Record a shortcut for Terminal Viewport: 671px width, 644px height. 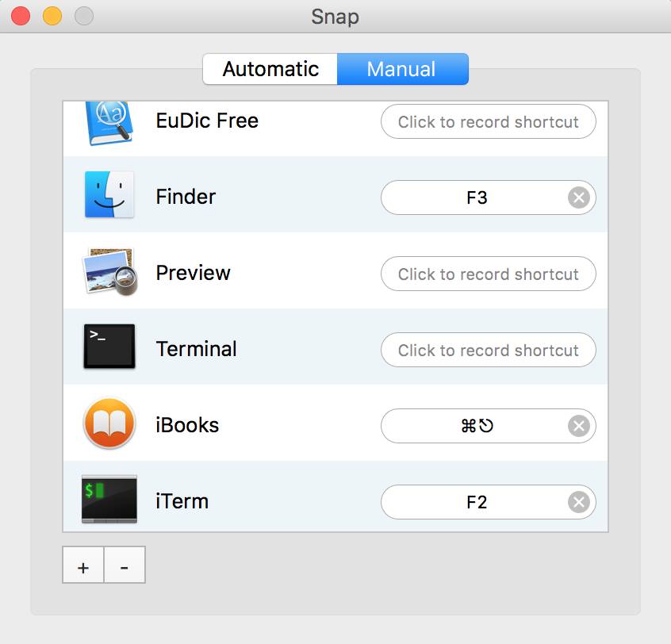pyautogui.click(x=488, y=351)
